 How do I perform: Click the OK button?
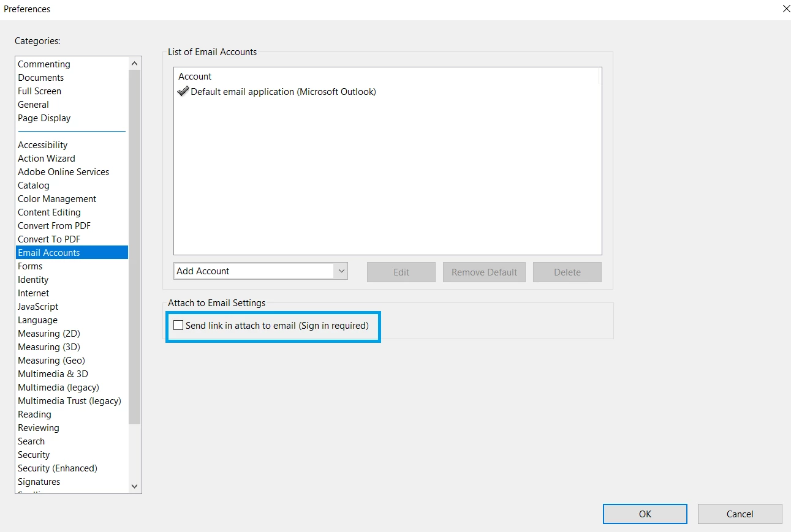(x=645, y=514)
